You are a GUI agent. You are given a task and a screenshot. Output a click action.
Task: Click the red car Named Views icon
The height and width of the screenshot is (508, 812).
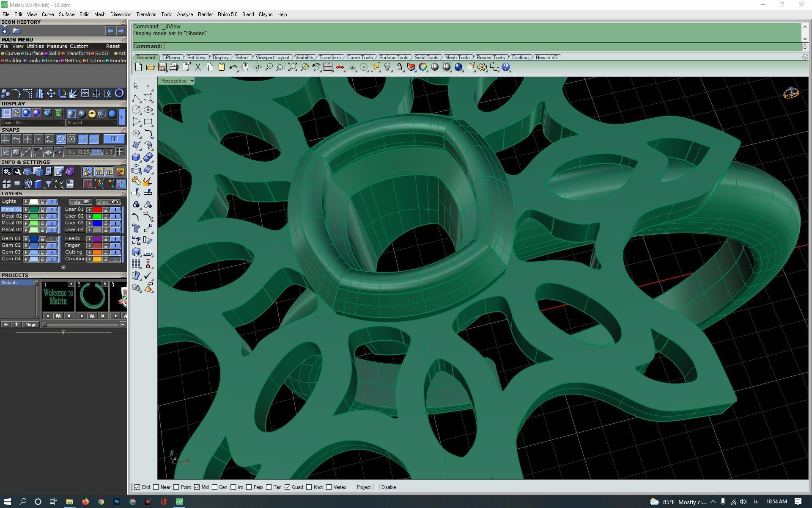(340, 67)
